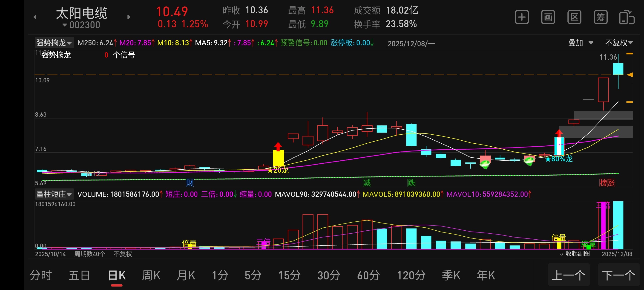
Task: Click the 上一个 button
Action: [569, 275]
